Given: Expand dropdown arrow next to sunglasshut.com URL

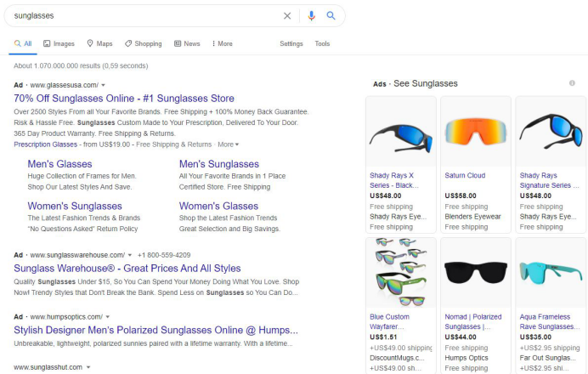Looking at the screenshot, I should [x=88, y=367].
